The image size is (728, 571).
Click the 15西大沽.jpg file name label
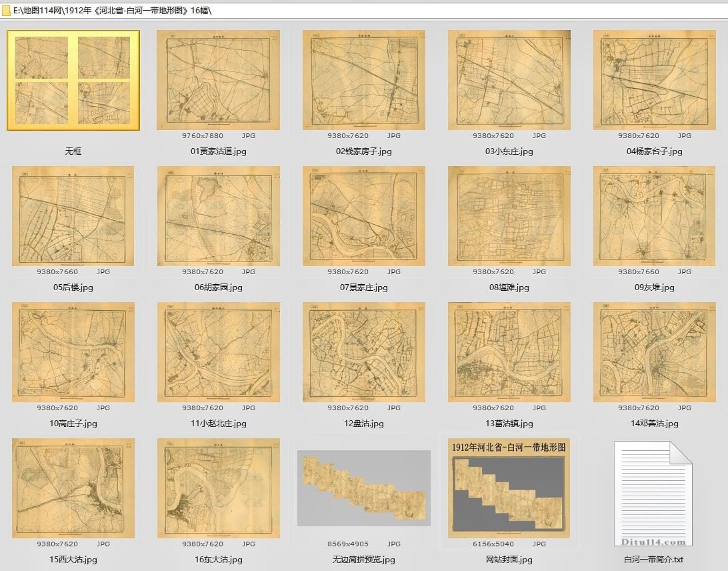(x=73, y=560)
